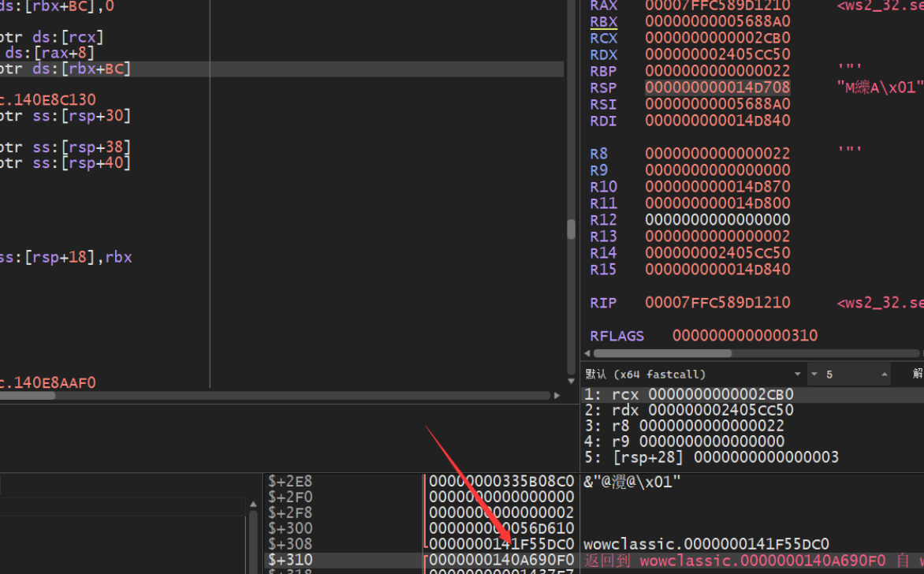Select the R15 register value

coord(717,270)
